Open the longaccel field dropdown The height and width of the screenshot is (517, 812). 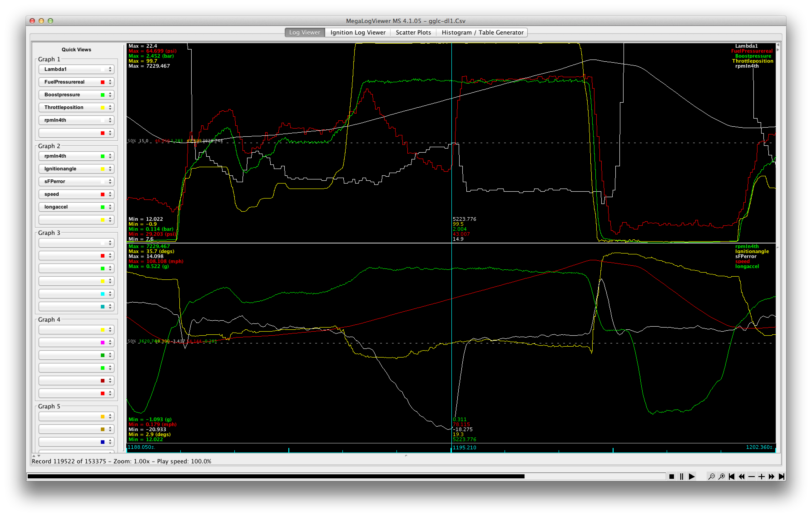click(76, 207)
